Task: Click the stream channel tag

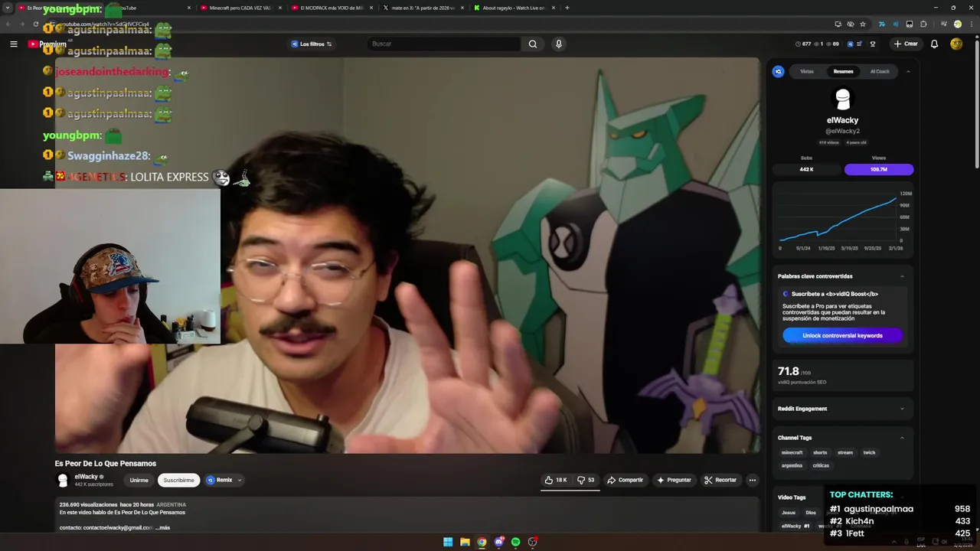Action: (845, 452)
